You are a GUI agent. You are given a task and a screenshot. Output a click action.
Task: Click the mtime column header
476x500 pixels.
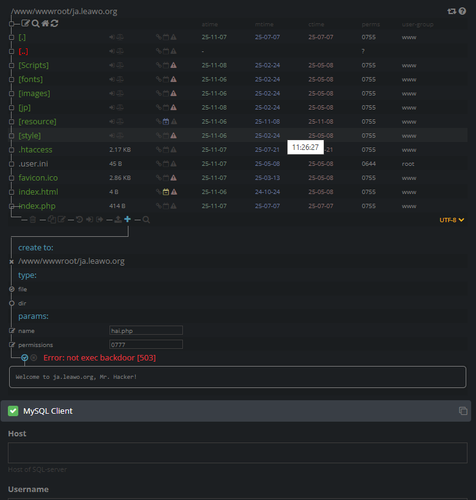point(264,25)
